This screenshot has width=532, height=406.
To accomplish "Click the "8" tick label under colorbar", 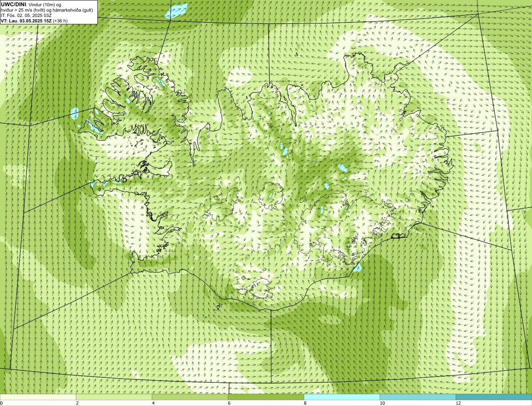I will 305,403.
